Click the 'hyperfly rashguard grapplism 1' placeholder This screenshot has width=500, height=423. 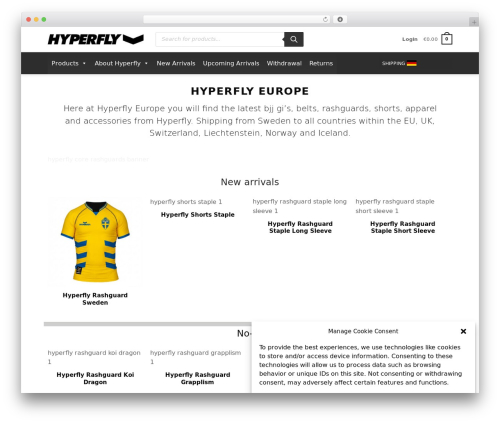[195, 357]
